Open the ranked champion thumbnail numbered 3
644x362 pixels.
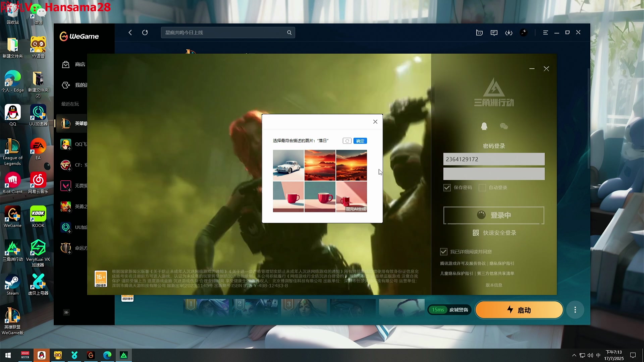pyautogui.click(x=304, y=308)
